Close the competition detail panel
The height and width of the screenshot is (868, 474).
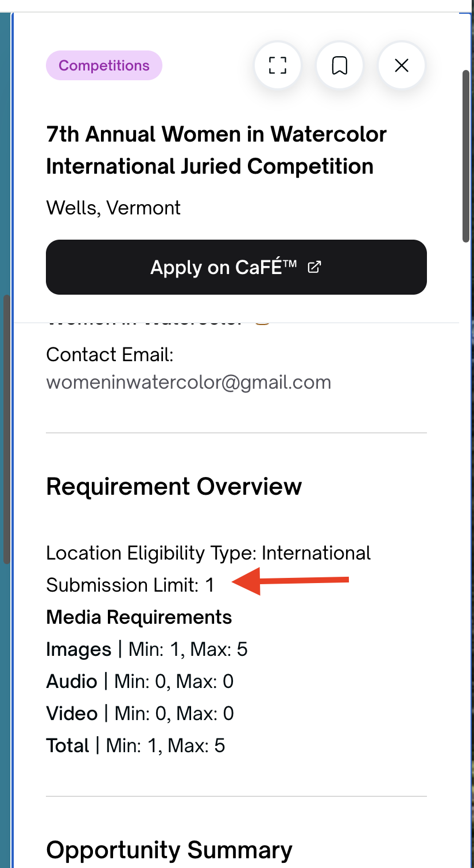(402, 65)
